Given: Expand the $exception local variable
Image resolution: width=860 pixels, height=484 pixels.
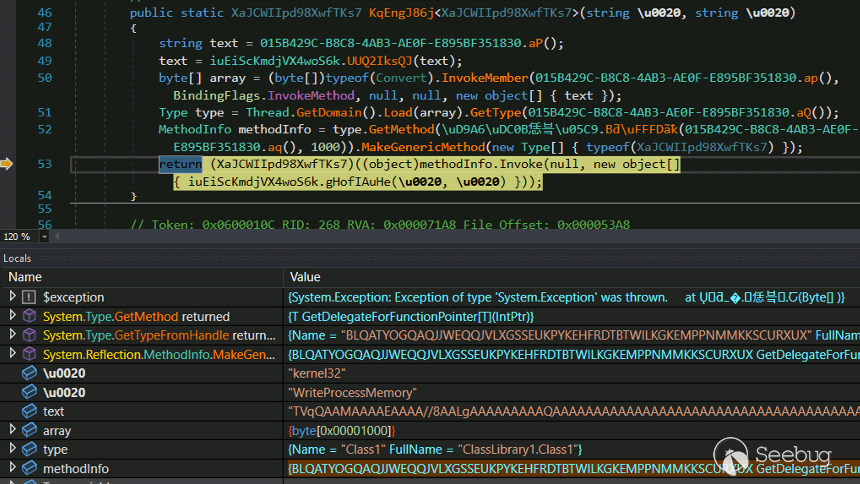Looking at the screenshot, I should pyautogui.click(x=13, y=296).
